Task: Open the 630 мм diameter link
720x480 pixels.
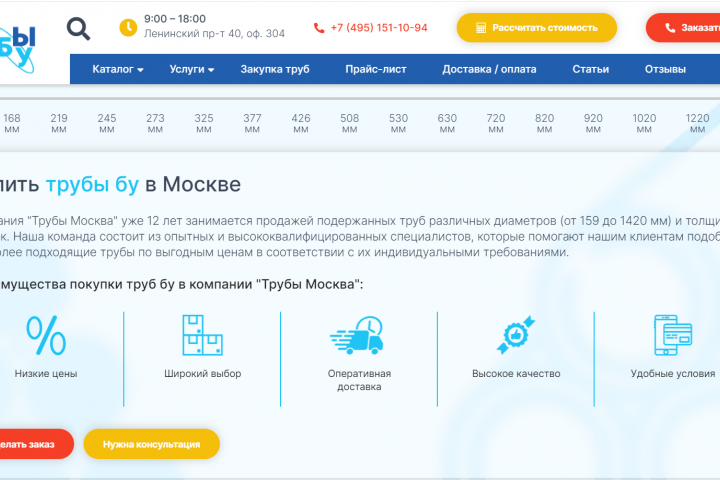Action: pos(447,123)
